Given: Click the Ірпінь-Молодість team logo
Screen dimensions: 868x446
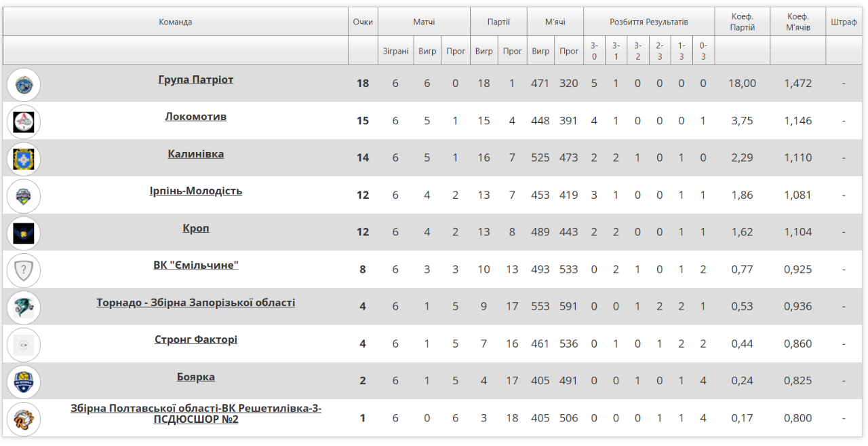Looking at the screenshot, I should (x=24, y=196).
